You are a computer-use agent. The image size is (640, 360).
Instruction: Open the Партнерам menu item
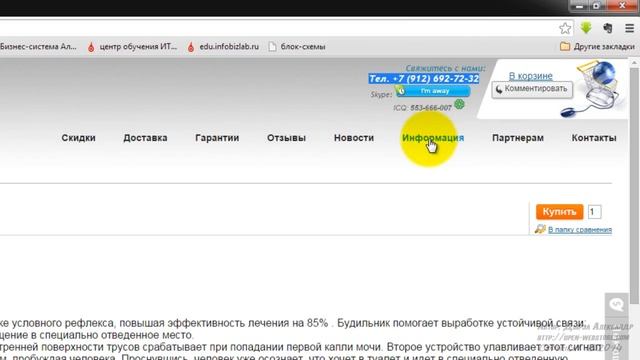click(518, 138)
